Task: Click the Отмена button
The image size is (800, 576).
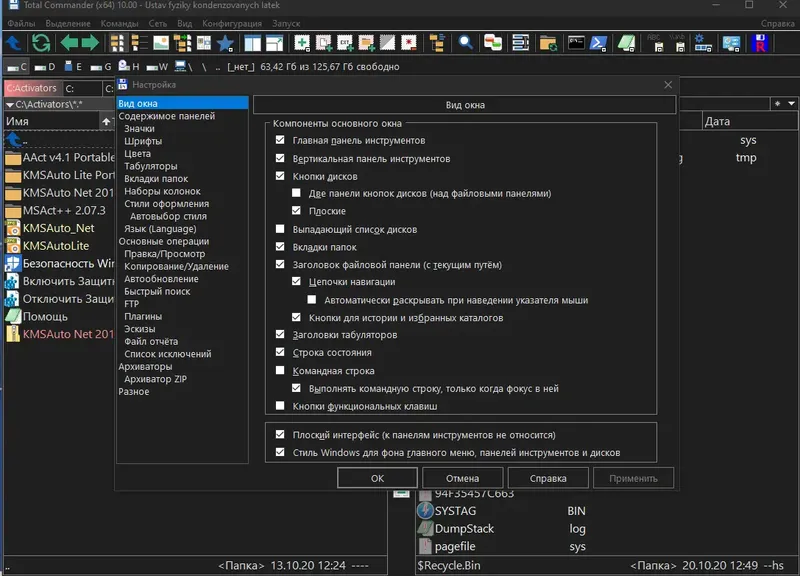Action: [462, 478]
